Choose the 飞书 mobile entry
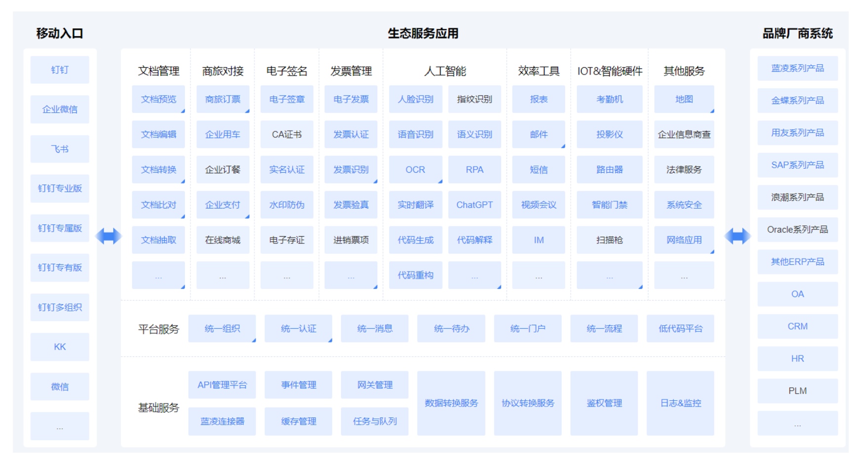The image size is (868, 467). pos(60,149)
